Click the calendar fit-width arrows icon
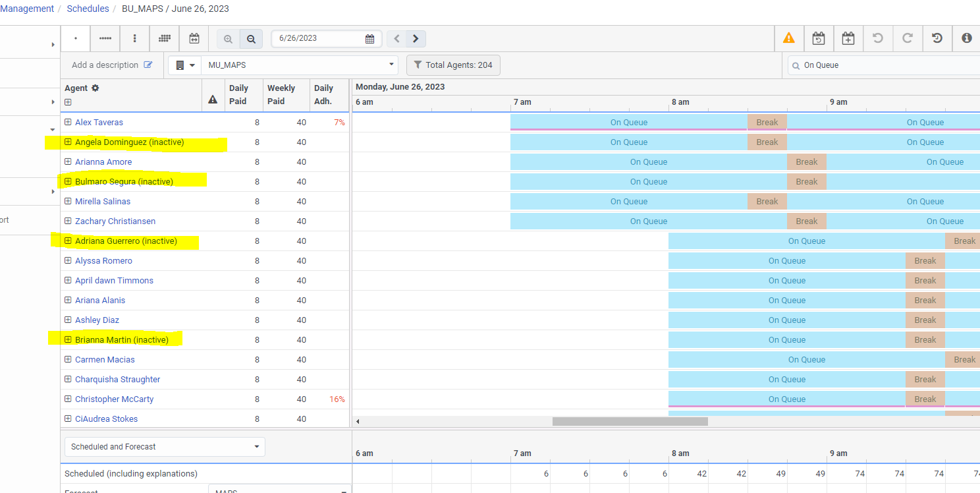980x493 pixels. 194,38
